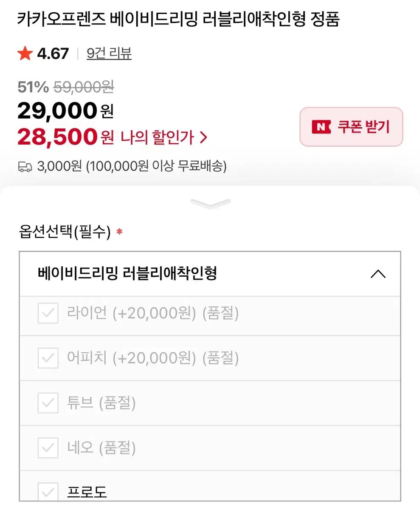
Task: Toggle the 라이언 option checkbox
Action: point(48,314)
